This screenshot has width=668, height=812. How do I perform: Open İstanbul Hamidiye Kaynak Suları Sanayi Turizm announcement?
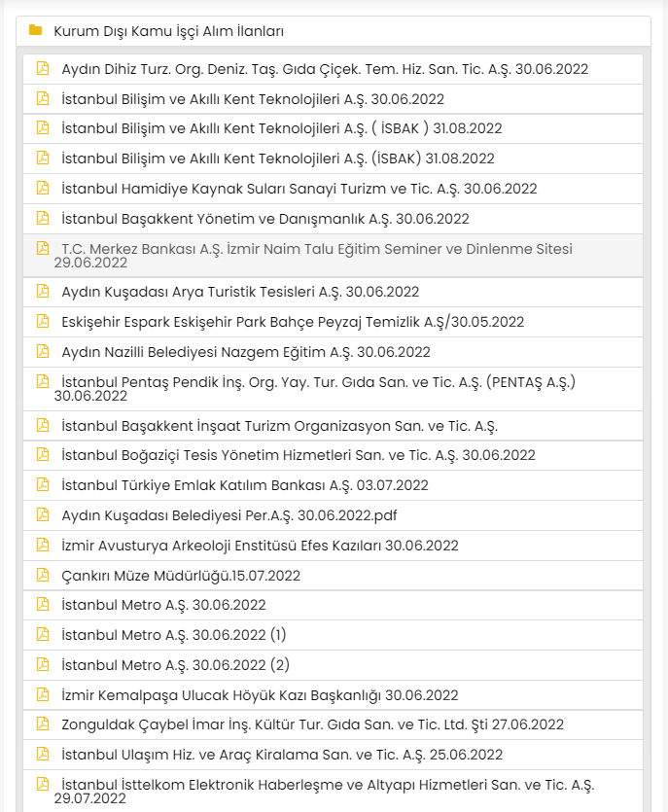[x=299, y=189]
